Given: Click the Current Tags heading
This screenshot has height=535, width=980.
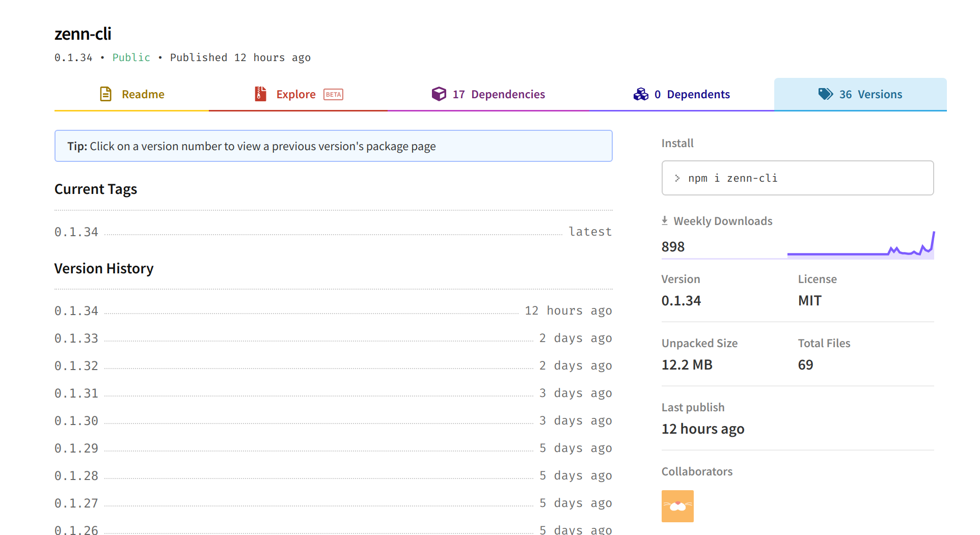Looking at the screenshot, I should (96, 189).
